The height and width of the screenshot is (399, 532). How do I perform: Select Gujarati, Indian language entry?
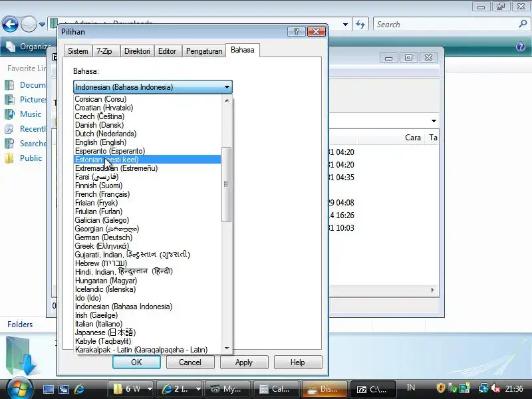click(147, 255)
